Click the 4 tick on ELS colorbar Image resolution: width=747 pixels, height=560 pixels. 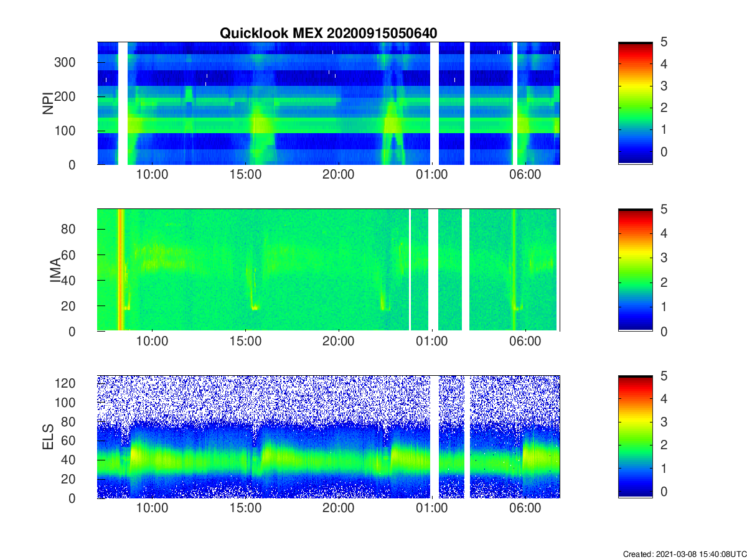[664, 399]
